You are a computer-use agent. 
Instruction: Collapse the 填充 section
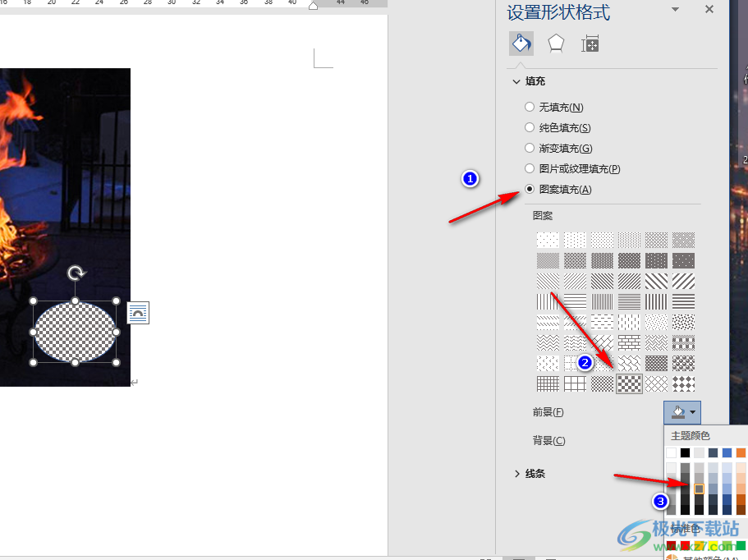point(516,81)
